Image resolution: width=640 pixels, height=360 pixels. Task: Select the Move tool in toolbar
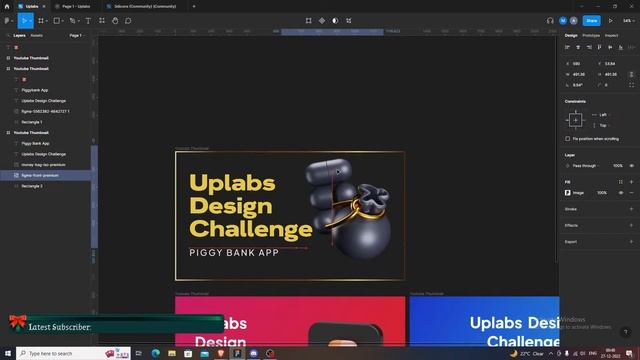coord(24,21)
